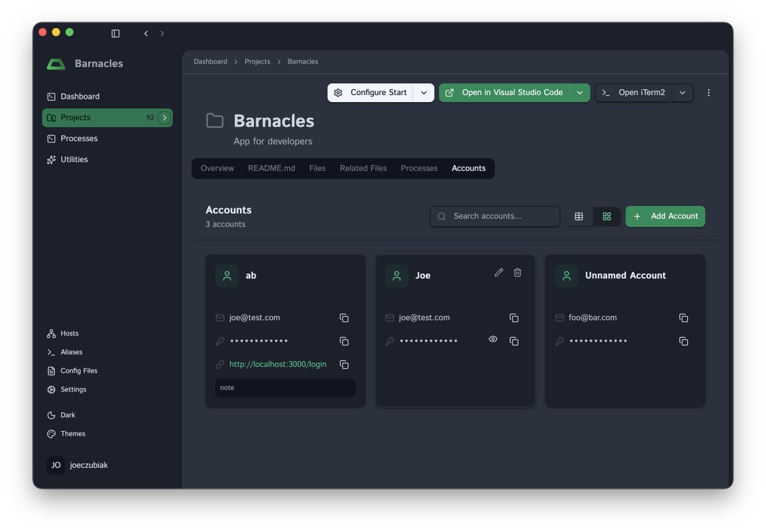
Task: Open Processes in the sidebar
Action: click(x=107, y=138)
